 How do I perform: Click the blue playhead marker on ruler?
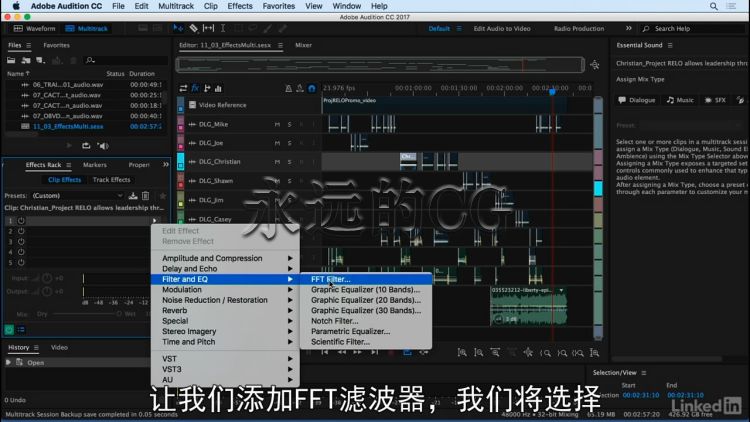coord(552,91)
